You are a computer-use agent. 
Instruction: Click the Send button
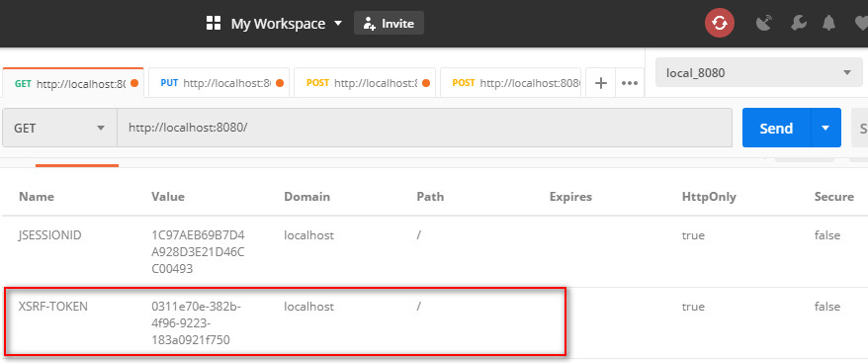coord(776,128)
